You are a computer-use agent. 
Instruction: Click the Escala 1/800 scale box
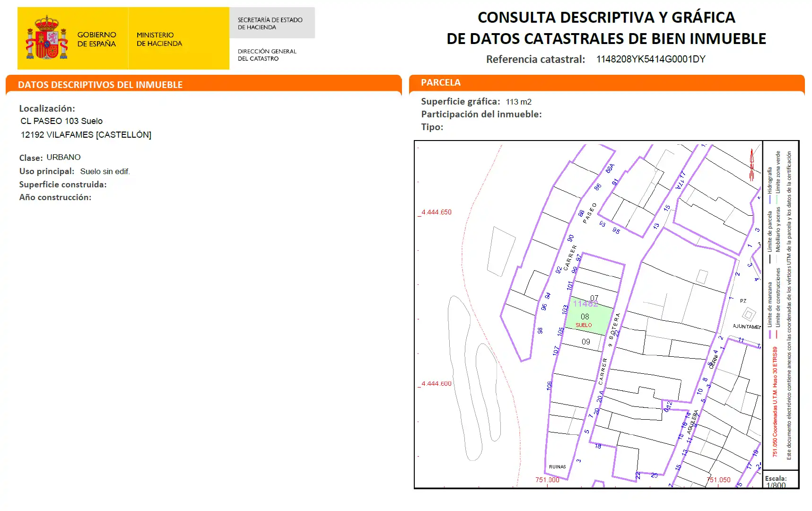[780, 480]
